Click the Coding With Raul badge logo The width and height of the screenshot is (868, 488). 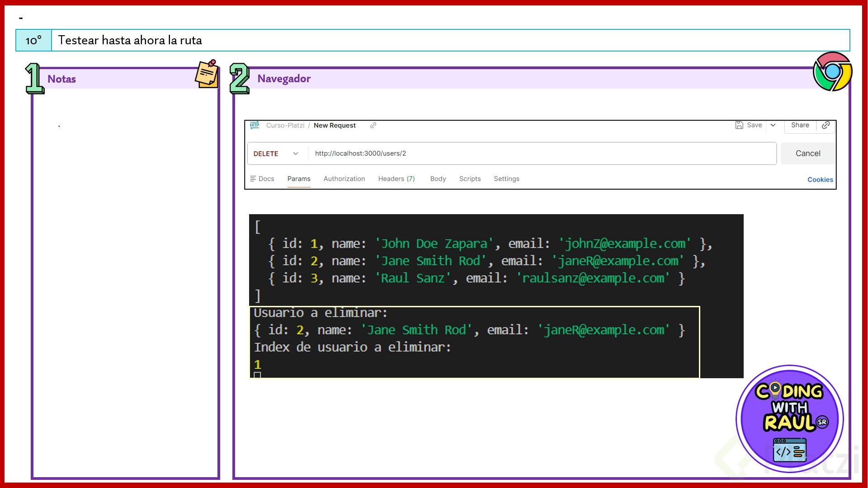[789, 419]
